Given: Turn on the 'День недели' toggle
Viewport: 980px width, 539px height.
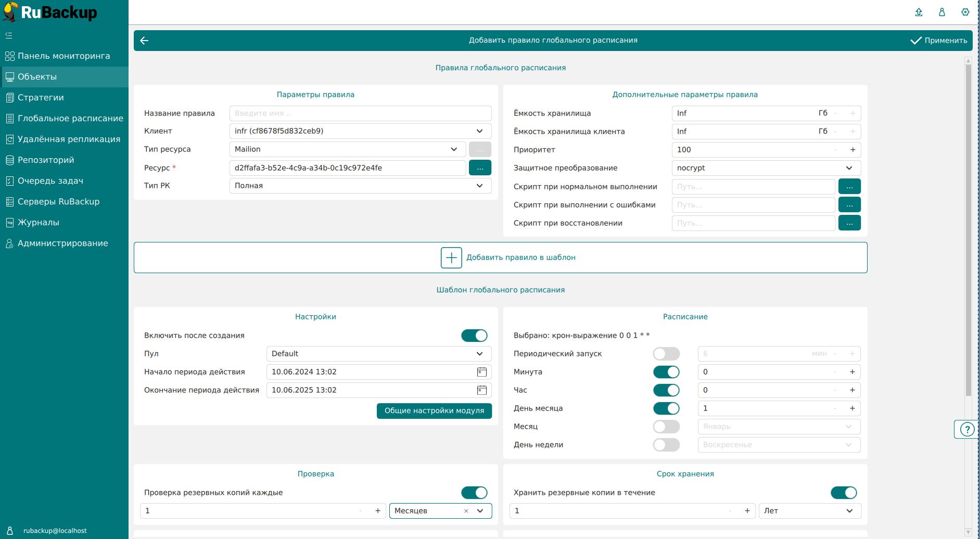Looking at the screenshot, I should pyautogui.click(x=666, y=445).
